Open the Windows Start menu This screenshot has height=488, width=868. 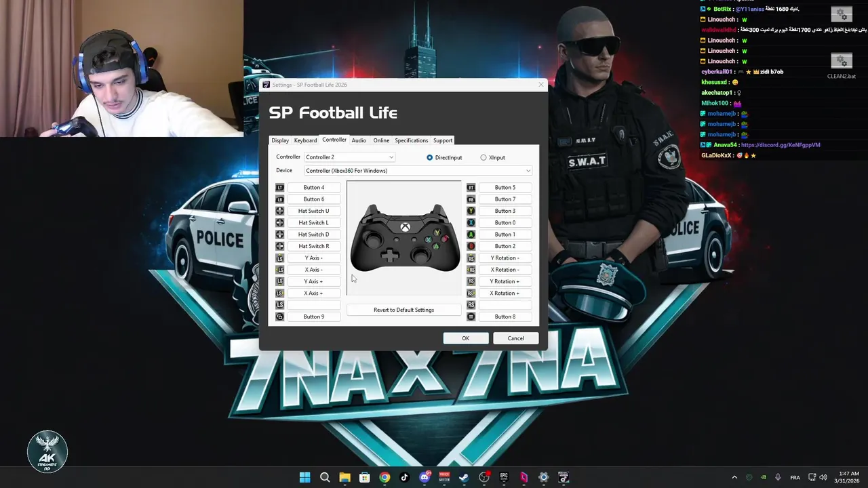point(305,477)
